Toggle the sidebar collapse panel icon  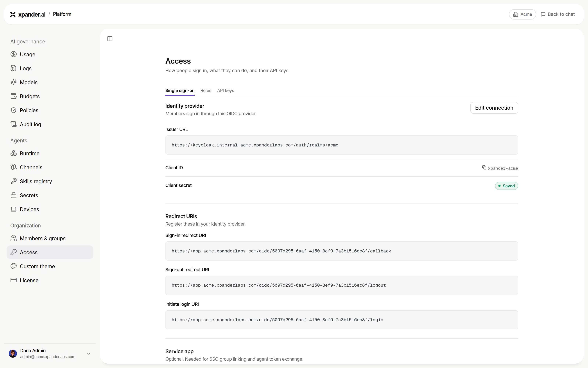(x=110, y=39)
